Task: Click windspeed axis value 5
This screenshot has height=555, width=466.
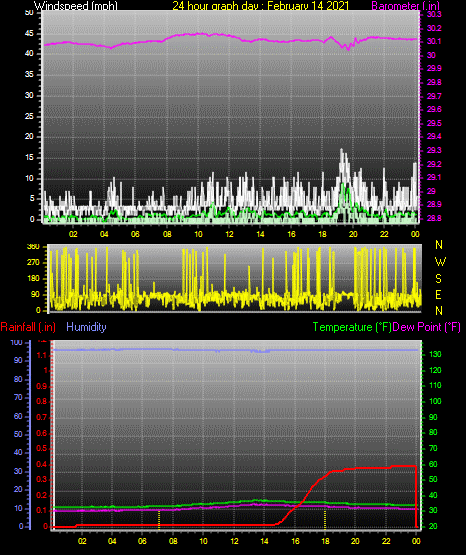Action: 32,199
